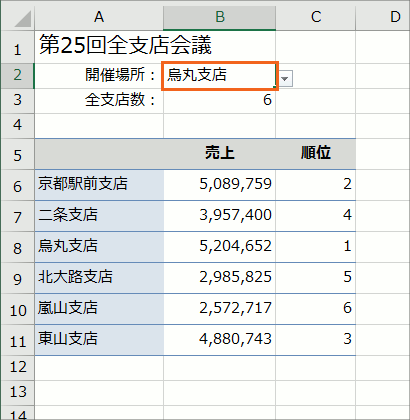410x420 pixels.
Task: Select row 8 header
Action: [x=18, y=247]
